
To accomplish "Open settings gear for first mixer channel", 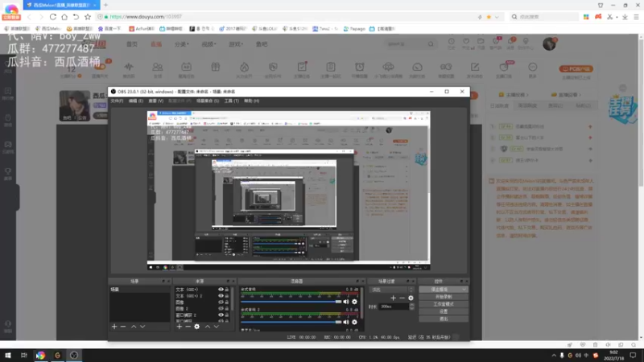I will 354,302.
